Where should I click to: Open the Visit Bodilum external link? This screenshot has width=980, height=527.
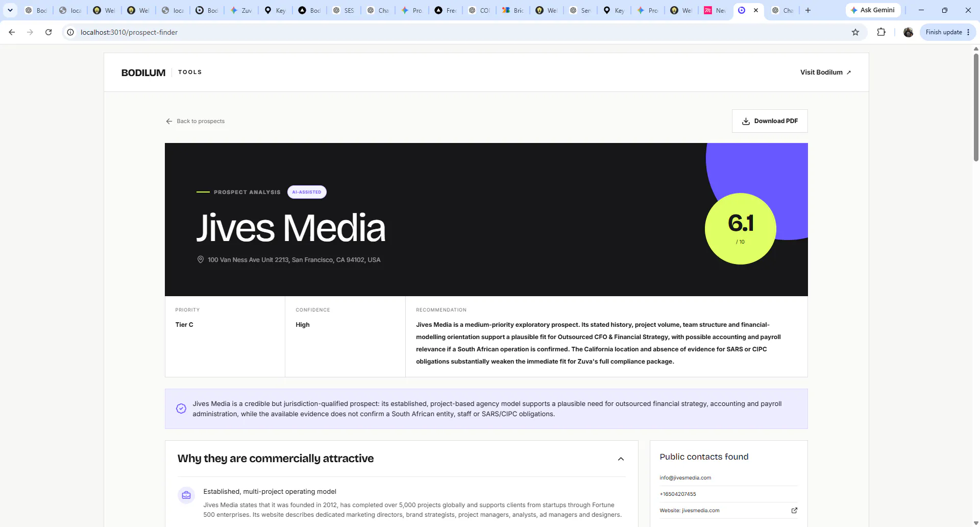click(x=825, y=73)
